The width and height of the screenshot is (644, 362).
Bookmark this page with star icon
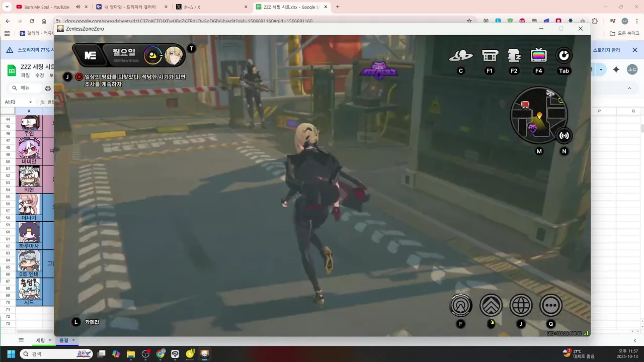coord(469,21)
